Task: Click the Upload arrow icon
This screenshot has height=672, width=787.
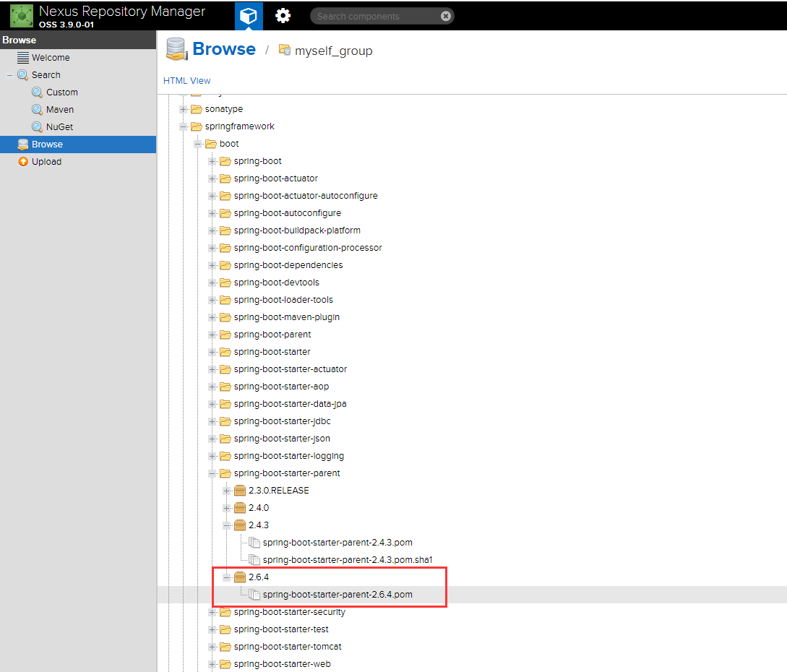Action: click(23, 162)
